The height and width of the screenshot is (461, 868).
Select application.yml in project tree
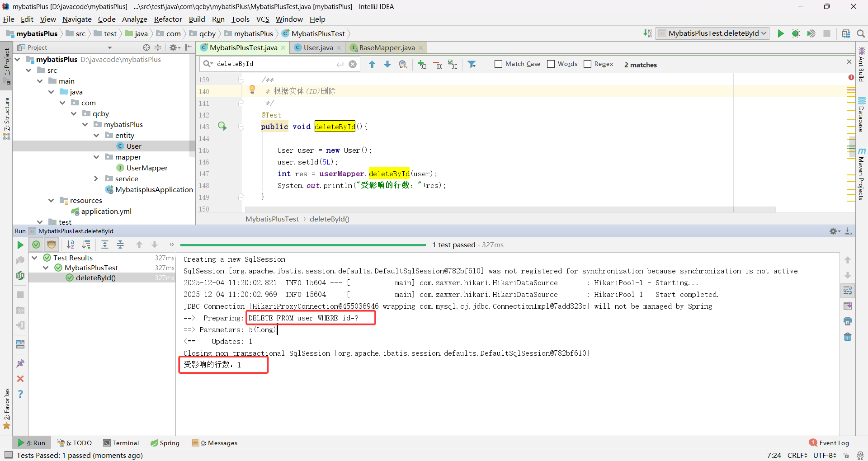(x=106, y=211)
